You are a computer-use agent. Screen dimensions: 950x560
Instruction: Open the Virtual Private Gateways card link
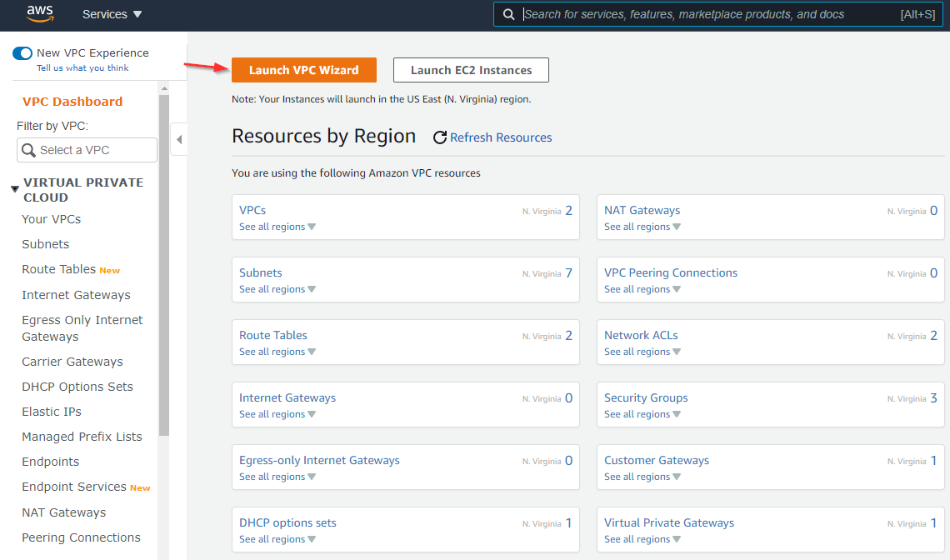click(x=669, y=522)
